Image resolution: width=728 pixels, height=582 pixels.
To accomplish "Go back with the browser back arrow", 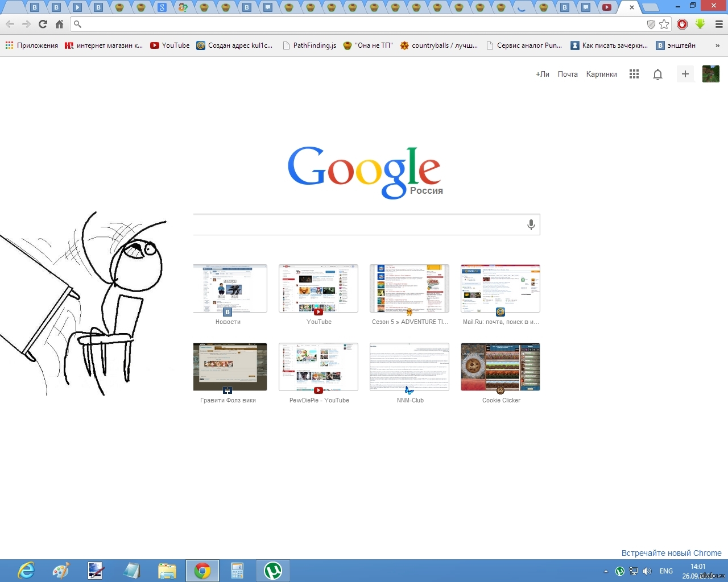I will point(10,24).
